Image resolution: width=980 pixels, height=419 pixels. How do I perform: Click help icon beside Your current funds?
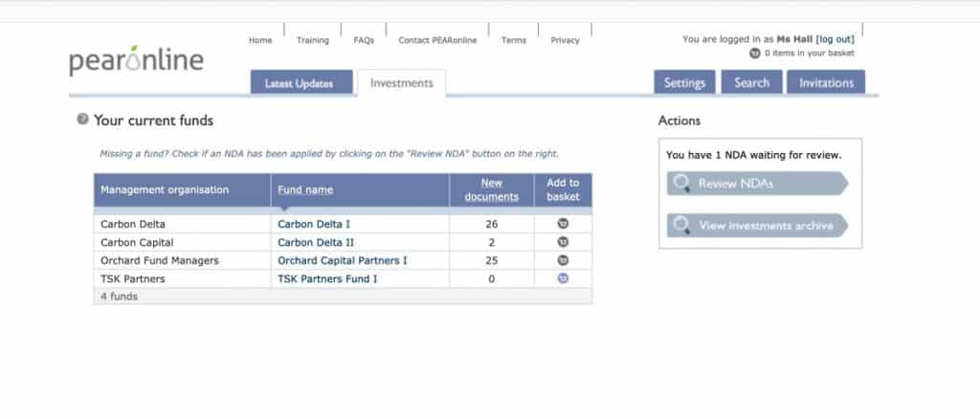82,120
